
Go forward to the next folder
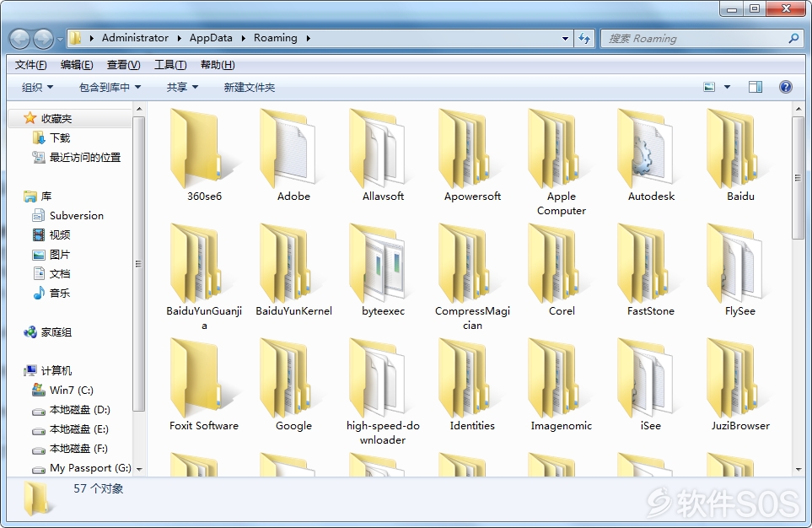click(x=43, y=38)
